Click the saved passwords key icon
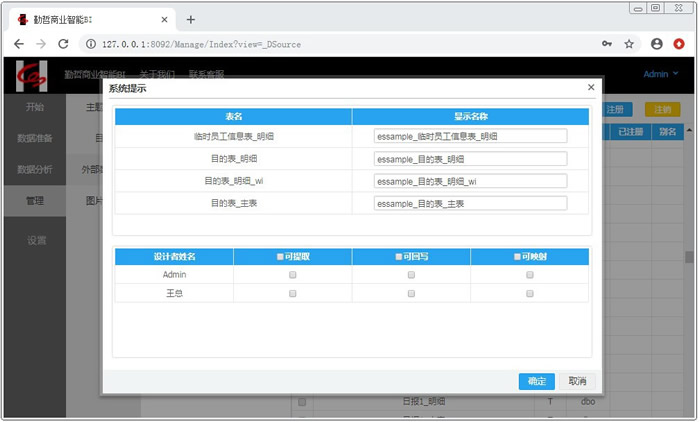Screen dimensions: 700x422 coord(607,44)
